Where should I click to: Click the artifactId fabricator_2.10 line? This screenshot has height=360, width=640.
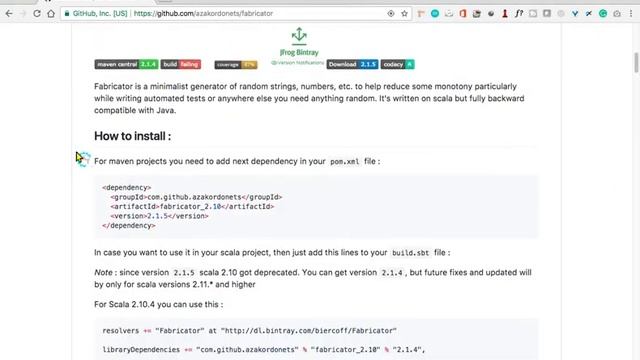(192, 207)
